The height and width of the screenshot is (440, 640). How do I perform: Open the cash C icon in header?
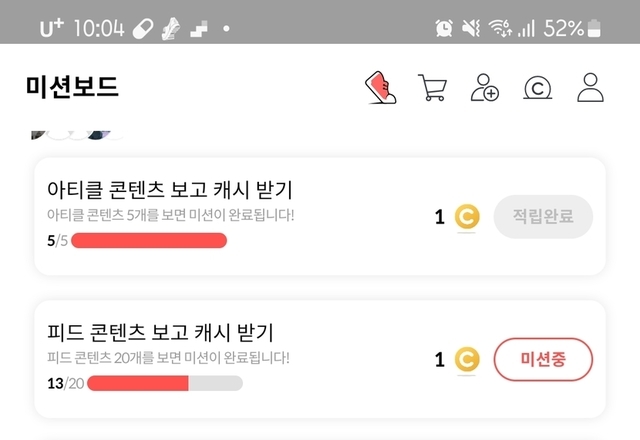click(x=538, y=88)
